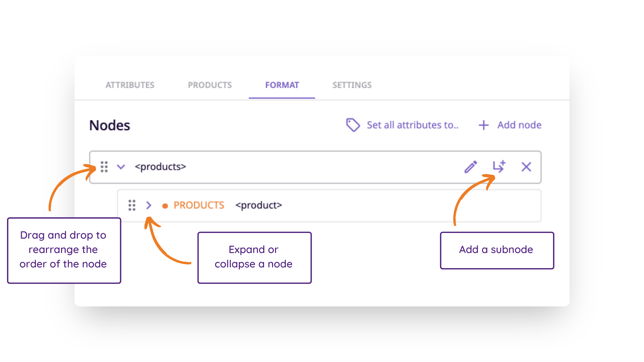Switch to the PRODUCTS tab
Viewport: 644px width, 362px height.
pos(210,85)
